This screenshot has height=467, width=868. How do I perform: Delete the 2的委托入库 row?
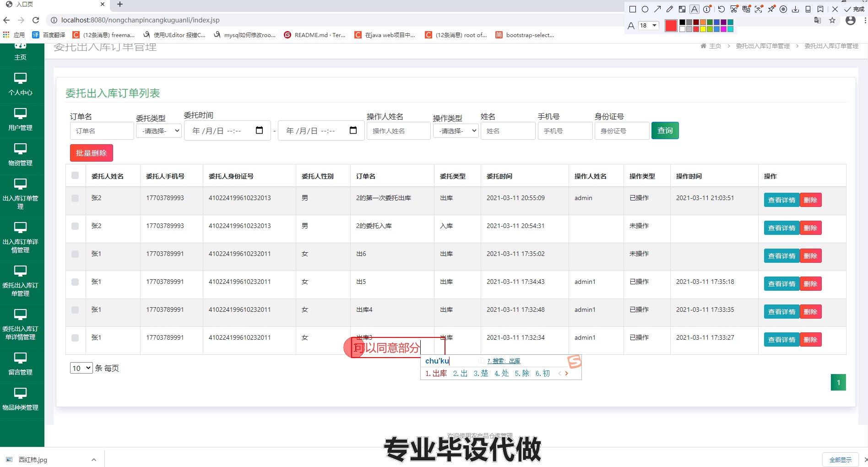pos(810,228)
